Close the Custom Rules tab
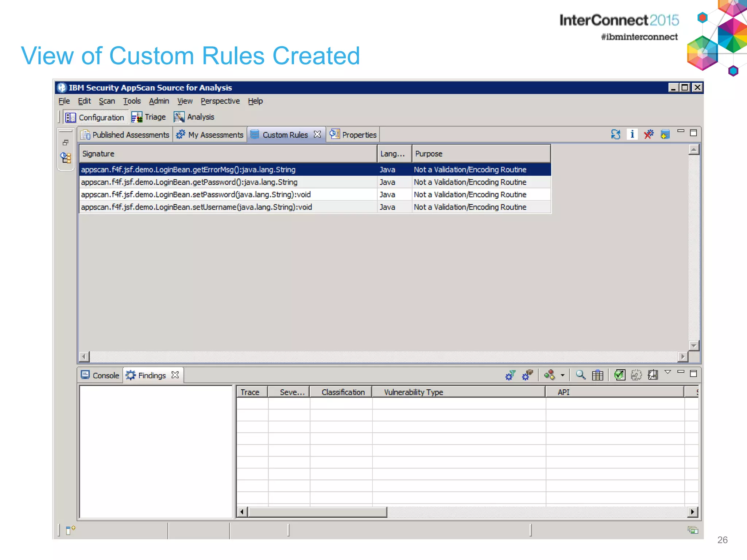This screenshot has height=560, width=747. pyautogui.click(x=317, y=134)
